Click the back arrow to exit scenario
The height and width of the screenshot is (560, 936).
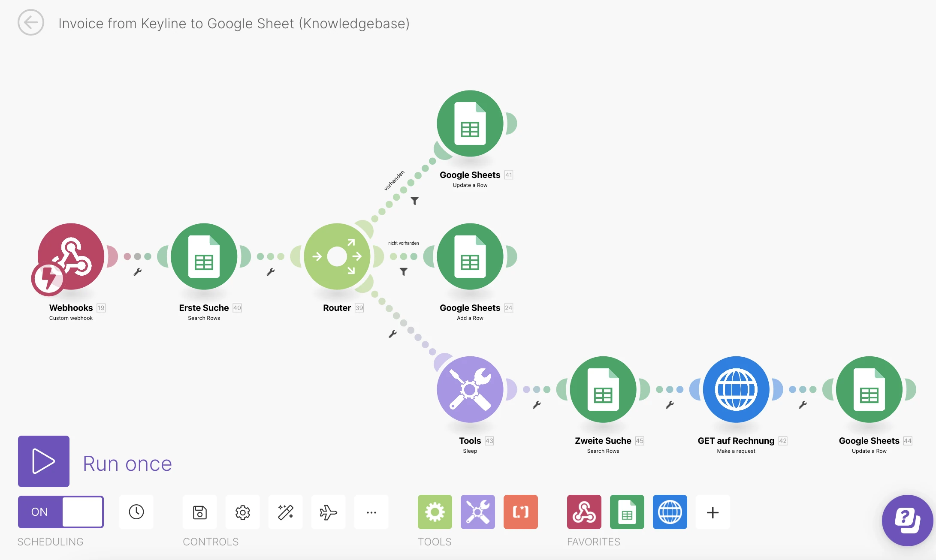click(31, 22)
